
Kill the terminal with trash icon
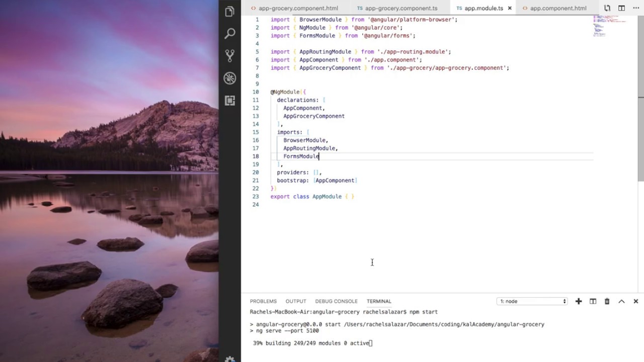click(607, 301)
